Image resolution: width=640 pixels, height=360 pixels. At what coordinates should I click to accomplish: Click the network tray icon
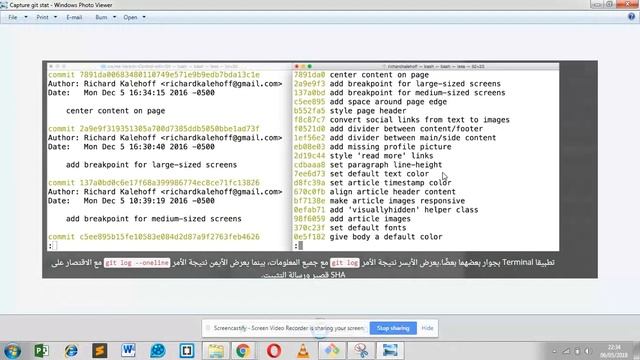[566, 351]
